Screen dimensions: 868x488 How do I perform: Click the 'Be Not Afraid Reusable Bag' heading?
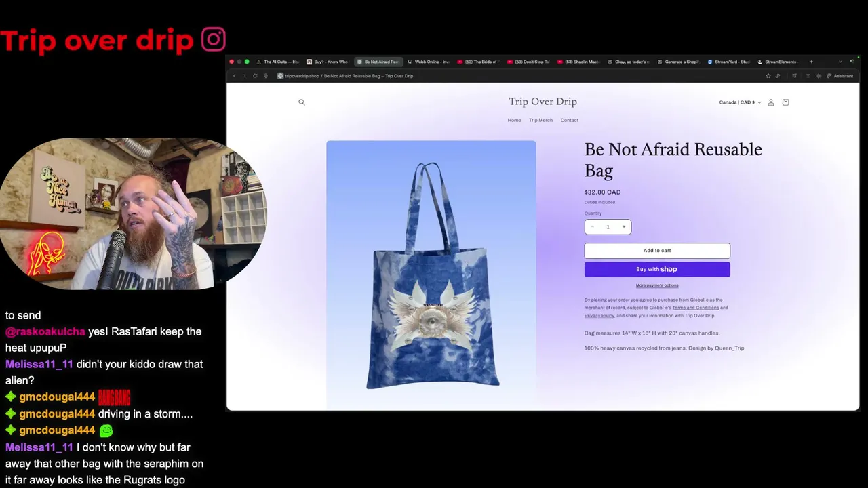point(673,159)
